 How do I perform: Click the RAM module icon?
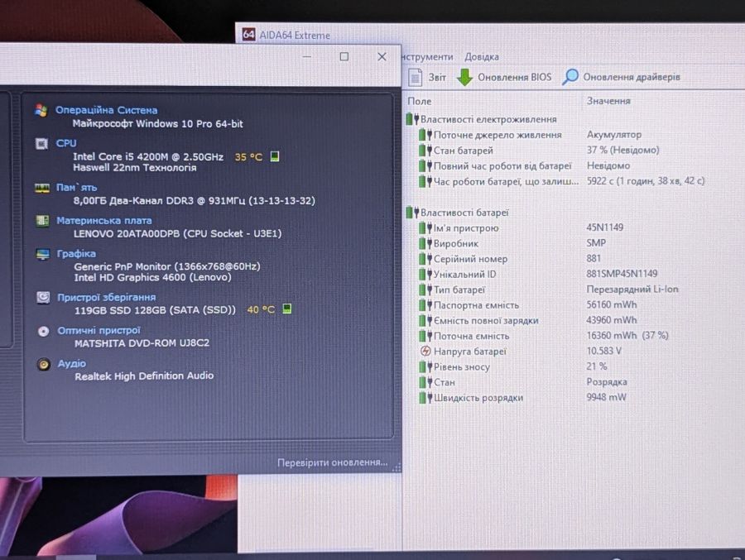42,188
